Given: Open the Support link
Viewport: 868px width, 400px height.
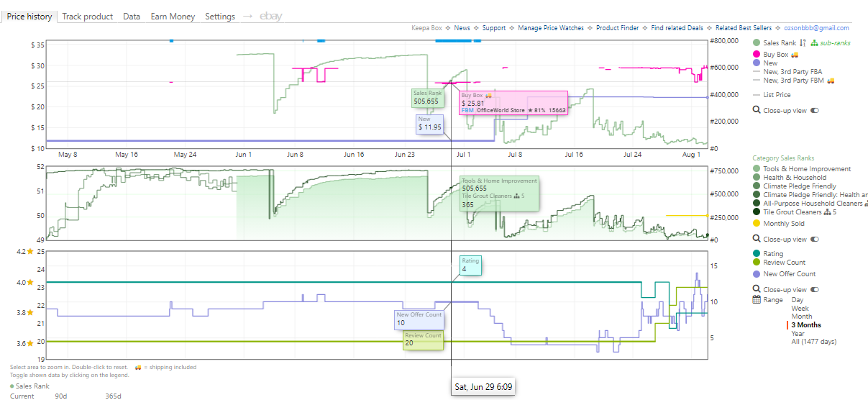Looking at the screenshot, I should click(x=494, y=28).
